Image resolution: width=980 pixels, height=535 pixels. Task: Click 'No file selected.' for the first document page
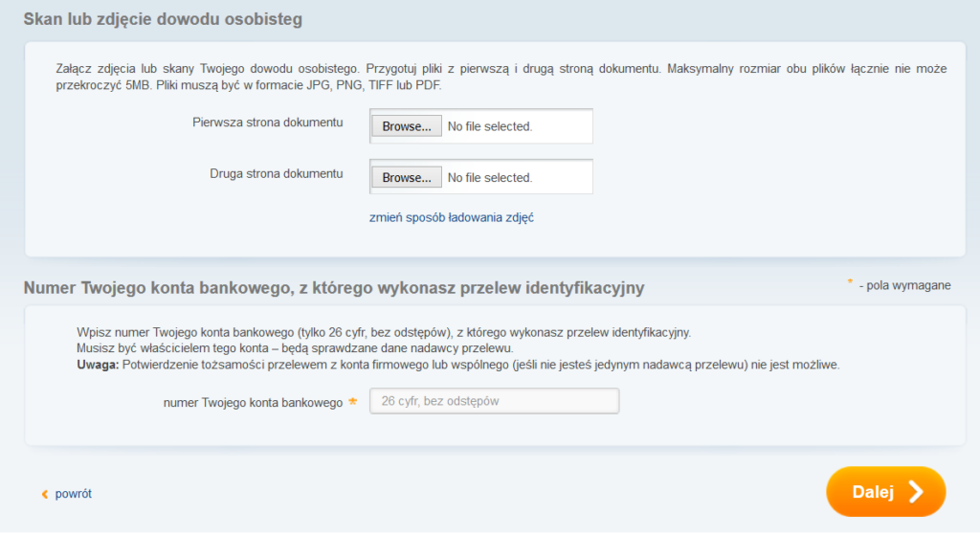(x=490, y=126)
